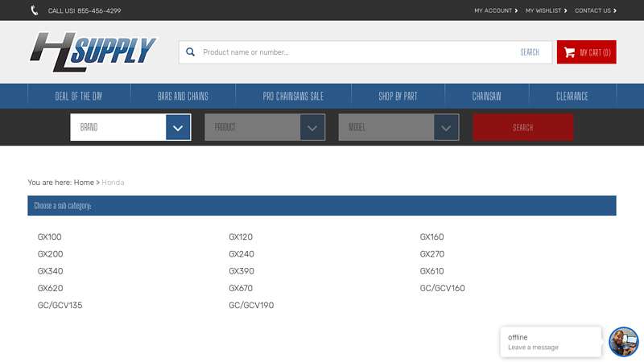Open Pro Chainsaws Sale menu
Screen dimensions: 644x362
tap(293, 96)
